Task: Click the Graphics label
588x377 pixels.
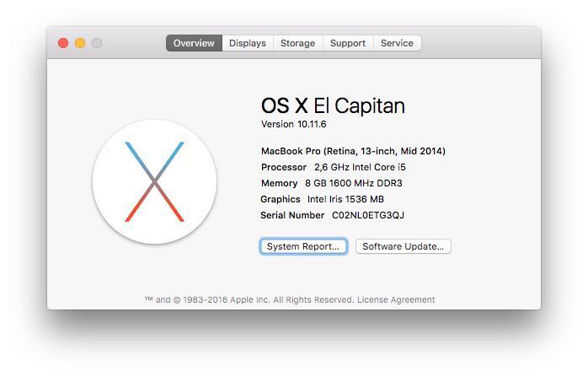Action: (x=281, y=199)
